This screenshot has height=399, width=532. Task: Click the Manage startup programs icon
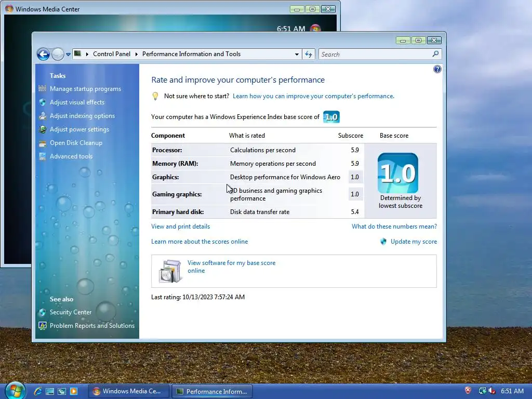tap(43, 88)
